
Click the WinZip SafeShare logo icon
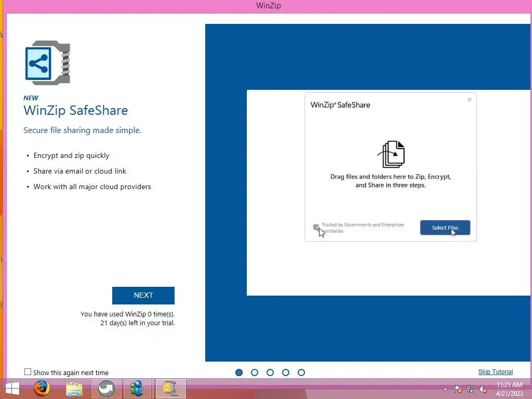coord(48,63)
